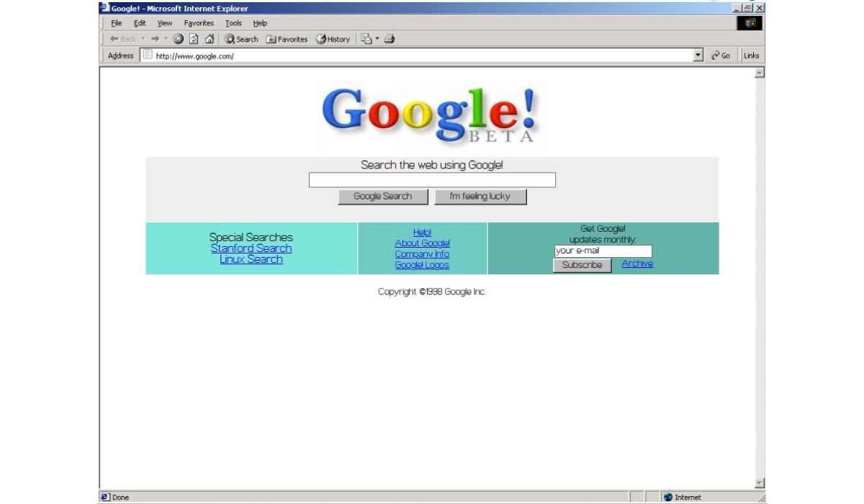
Task: Click the Print toolbar icon
Action: pyautogui.click(x=389, y=39)
